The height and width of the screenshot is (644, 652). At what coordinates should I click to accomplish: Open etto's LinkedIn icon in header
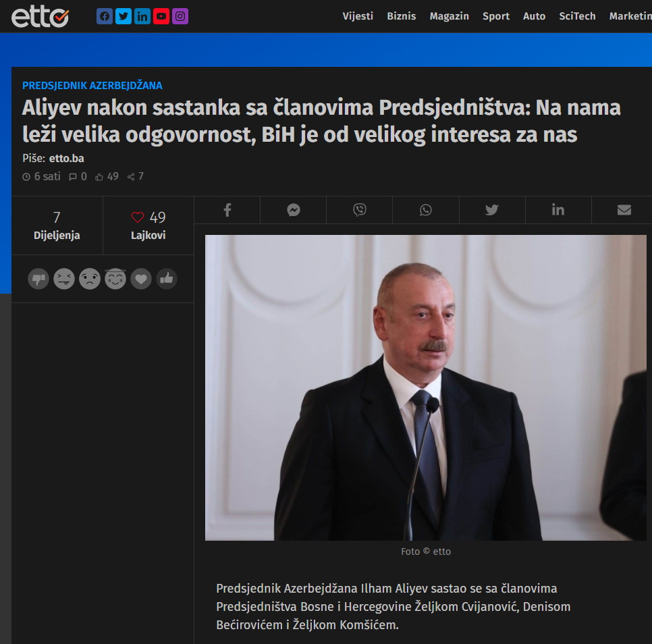tap(142, 16)
